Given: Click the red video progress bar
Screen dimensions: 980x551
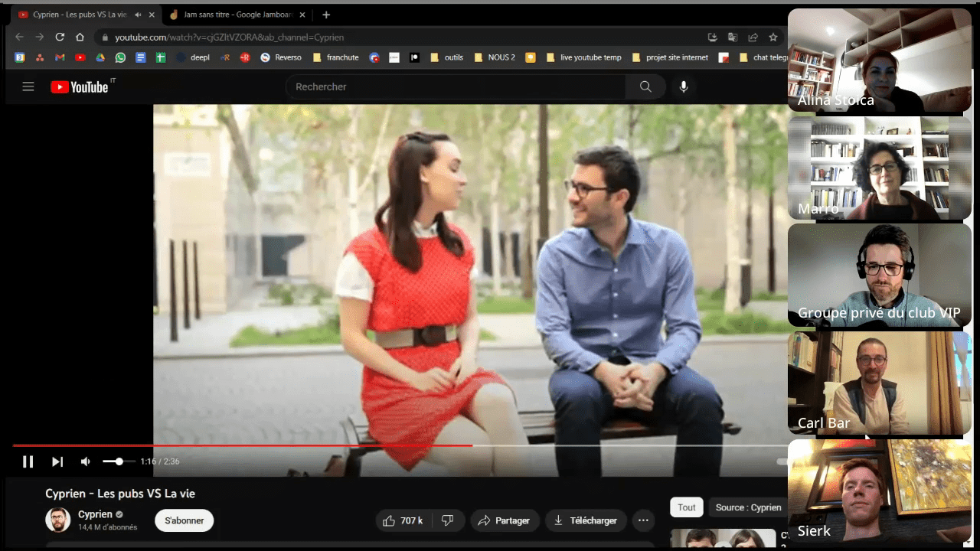Looking at the screenshot, I should pyautogui.click(x=242, y=445).
